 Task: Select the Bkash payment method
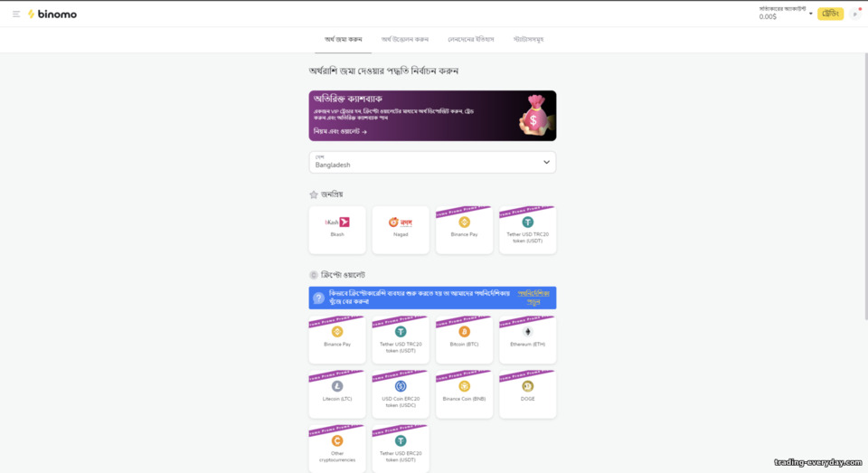pos(337,230)
